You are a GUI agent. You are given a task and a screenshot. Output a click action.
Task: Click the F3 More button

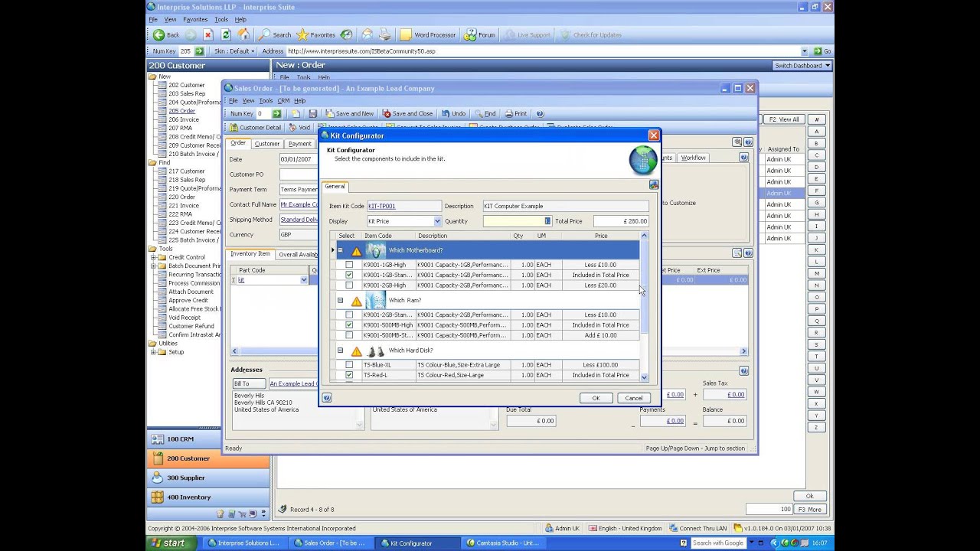(x=809, y=509)
